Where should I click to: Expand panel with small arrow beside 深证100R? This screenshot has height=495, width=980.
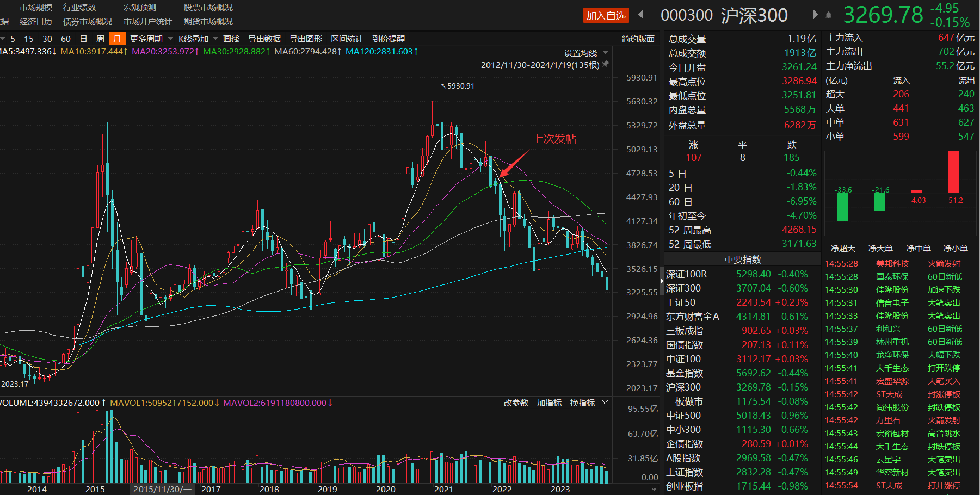coord(662,281)
